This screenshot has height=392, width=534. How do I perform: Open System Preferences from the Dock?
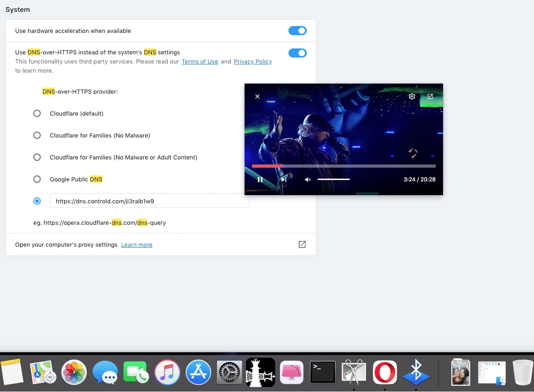pyautogui.click(x=229, y=372)
